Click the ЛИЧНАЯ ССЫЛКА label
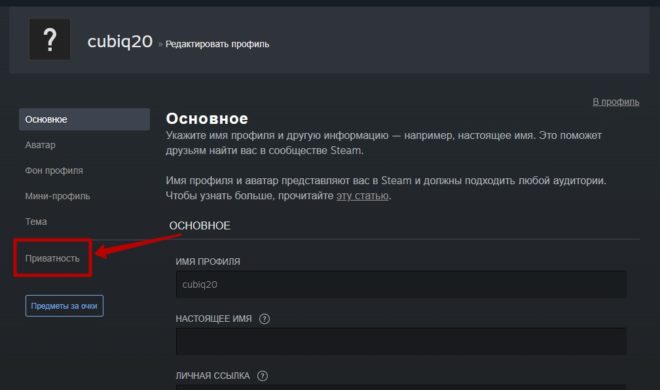Viewport: 660px width, 390px height. [213, 376]
